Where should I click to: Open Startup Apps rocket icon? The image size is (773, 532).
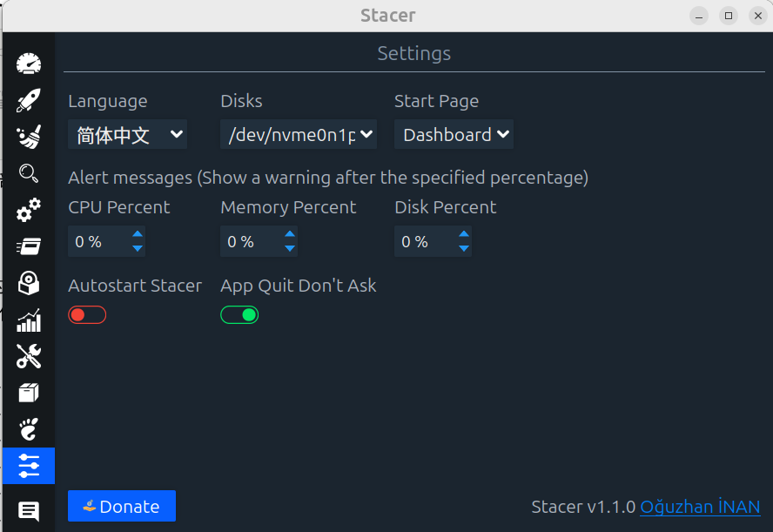(29, 101)
